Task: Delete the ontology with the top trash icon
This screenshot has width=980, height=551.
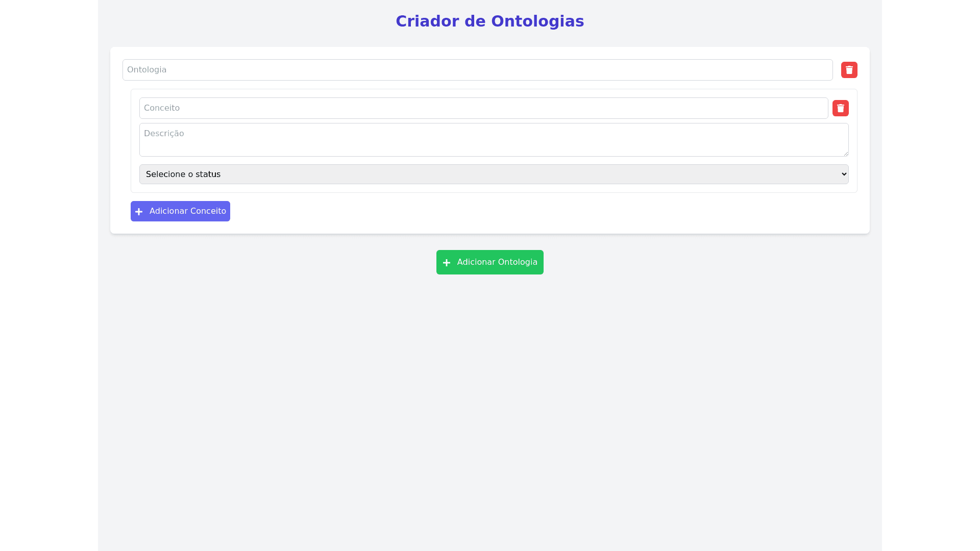Action: [849, 70]
